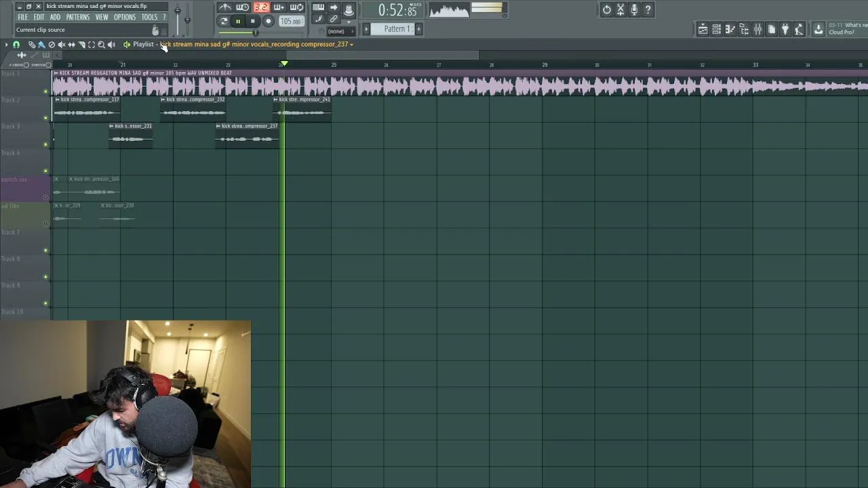868x488 pixels.
Task: Open the ADD menu
Action: pos(55,17)
